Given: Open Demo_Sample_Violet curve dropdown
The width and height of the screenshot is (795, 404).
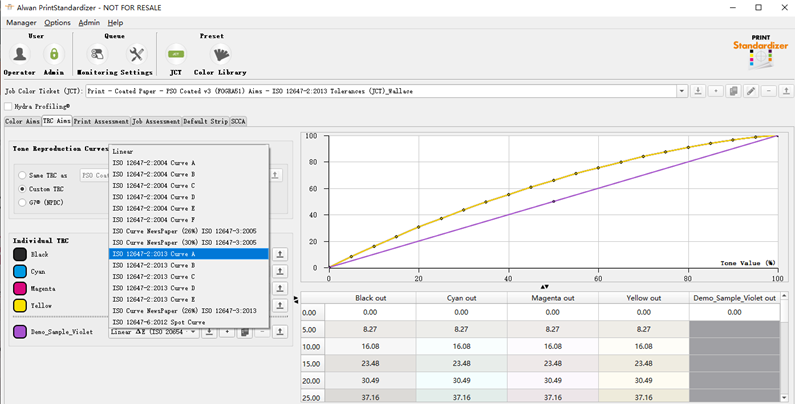Looking at the screenshot, I should 154,332.
